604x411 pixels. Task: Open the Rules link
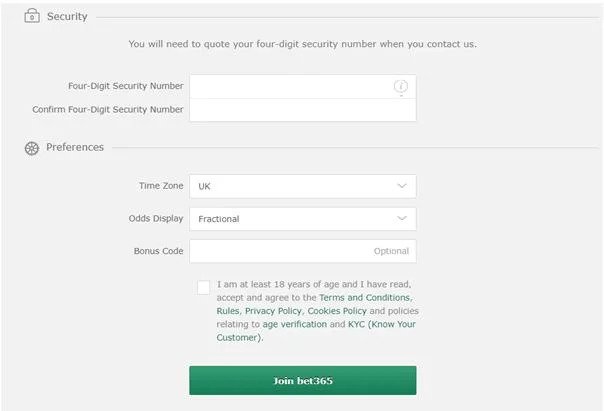click(x=227, y=311)
